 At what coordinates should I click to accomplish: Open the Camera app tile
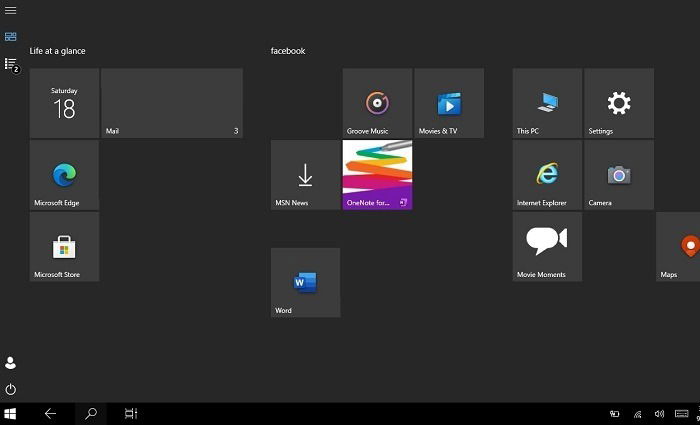(619, 175)
